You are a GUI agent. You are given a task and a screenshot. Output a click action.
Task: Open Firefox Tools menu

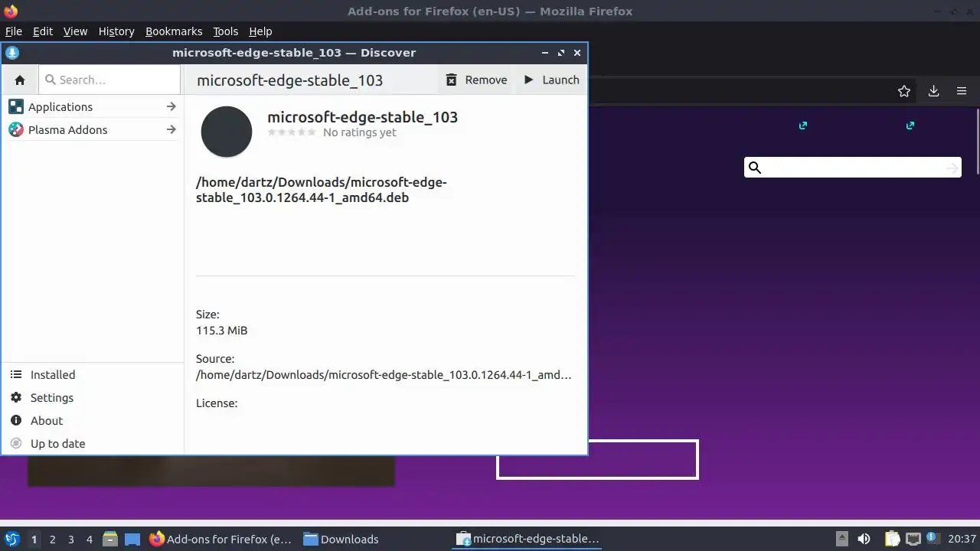click(x=225, y=31)
